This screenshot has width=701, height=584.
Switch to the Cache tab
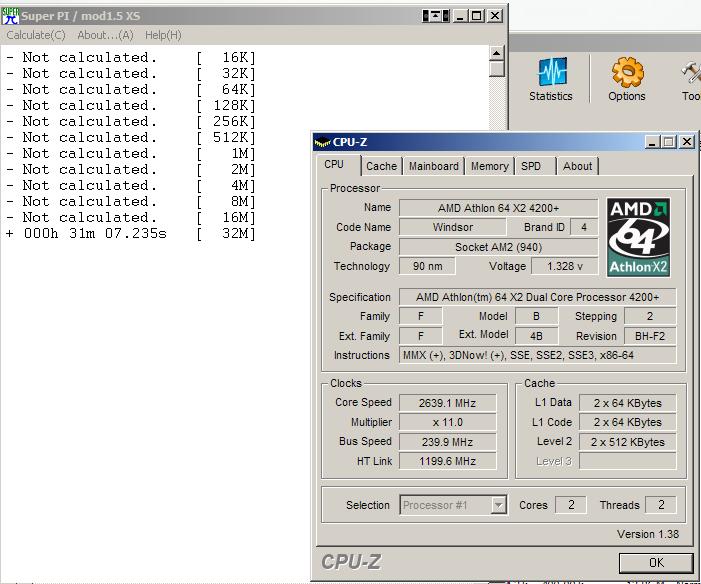[x=381, y=166]
